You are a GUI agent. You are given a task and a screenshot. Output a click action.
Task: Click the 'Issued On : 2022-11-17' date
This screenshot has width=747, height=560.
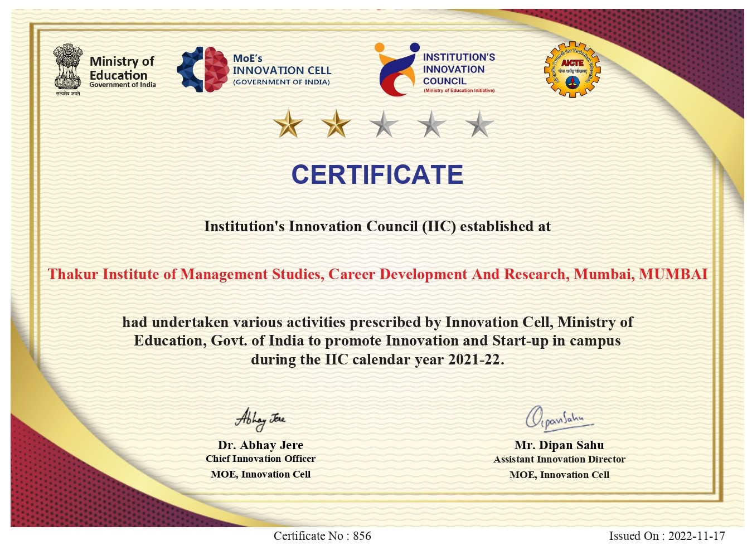[667, 536]
